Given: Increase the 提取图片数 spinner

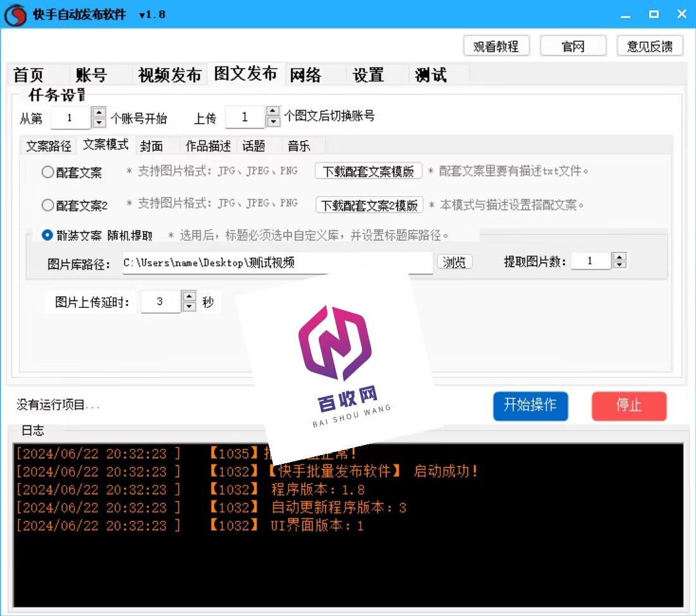Looking at the screenshot, I should (x=620, y=256).
